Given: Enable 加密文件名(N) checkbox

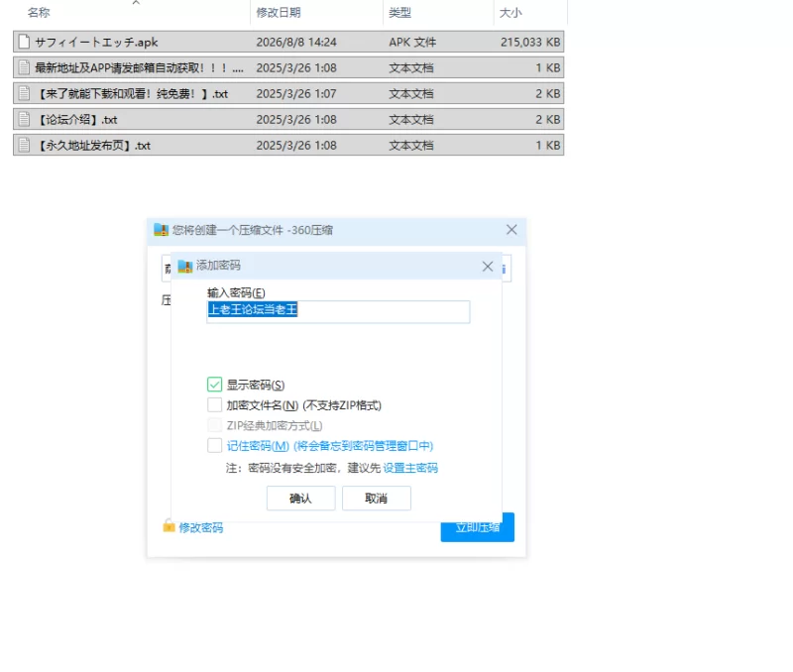Looking at the screenshot, I should (x=214, y=404).
